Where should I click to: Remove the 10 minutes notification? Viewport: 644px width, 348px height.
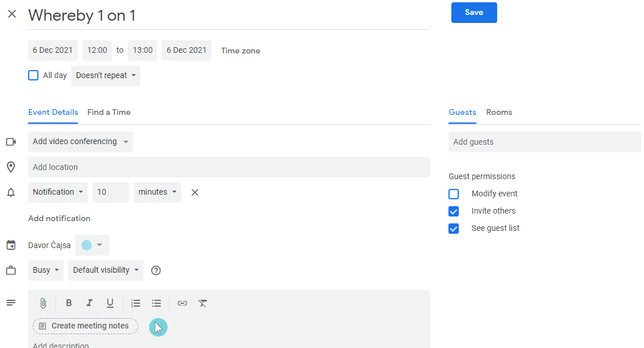(195, 192)
